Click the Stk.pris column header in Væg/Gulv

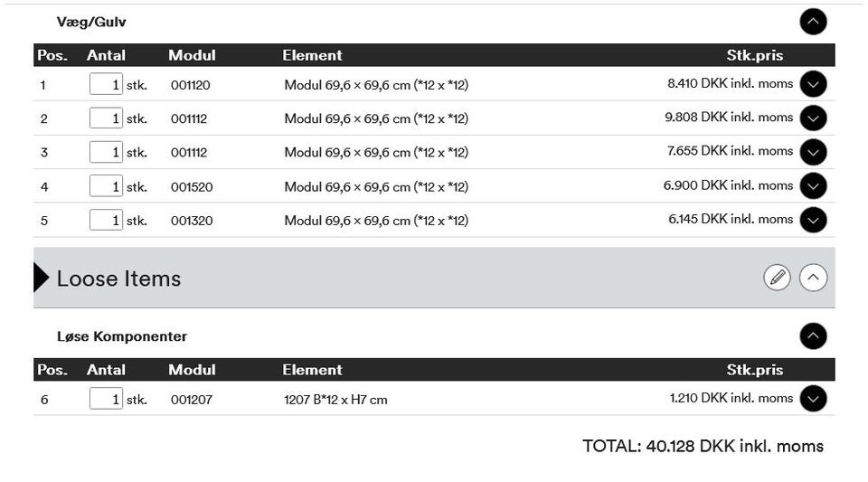(754, 55)
